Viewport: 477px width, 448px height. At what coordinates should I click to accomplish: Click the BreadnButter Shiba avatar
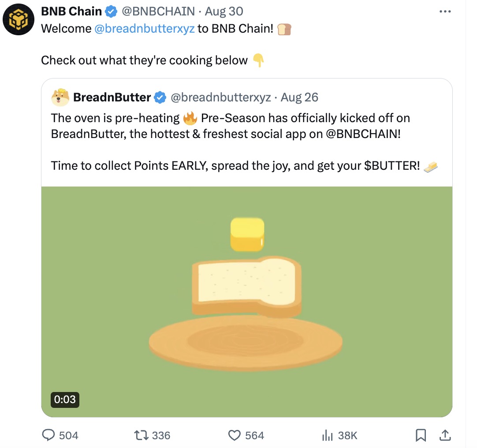pyautogui.click(x=60, y=97)
